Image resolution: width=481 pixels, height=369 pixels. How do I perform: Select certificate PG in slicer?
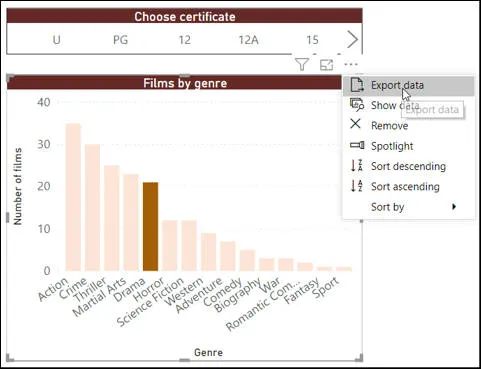pos(120,40)
